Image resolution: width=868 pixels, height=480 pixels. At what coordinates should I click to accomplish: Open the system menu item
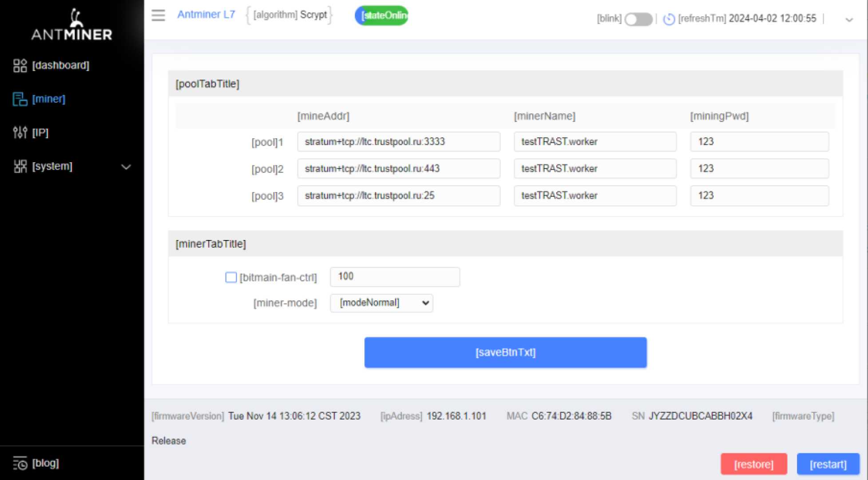52,166
